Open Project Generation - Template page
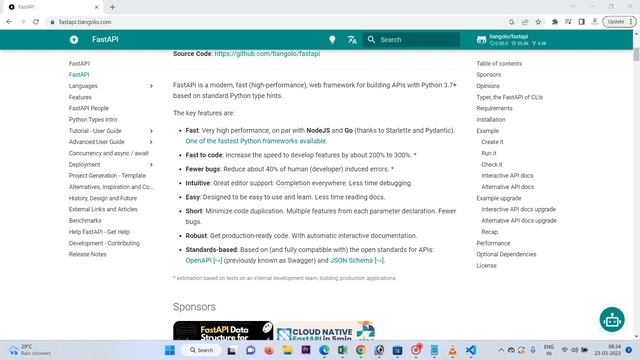The height and width of the screenshot is (360, 640). [107, 176]
